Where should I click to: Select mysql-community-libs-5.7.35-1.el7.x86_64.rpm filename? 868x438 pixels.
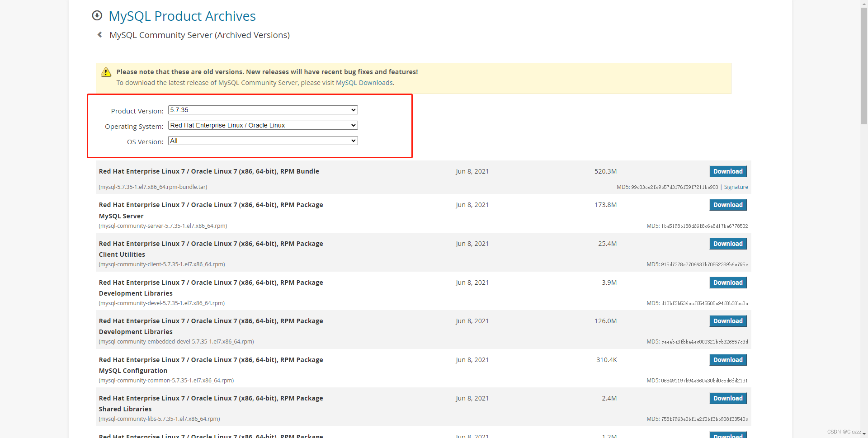159,419
